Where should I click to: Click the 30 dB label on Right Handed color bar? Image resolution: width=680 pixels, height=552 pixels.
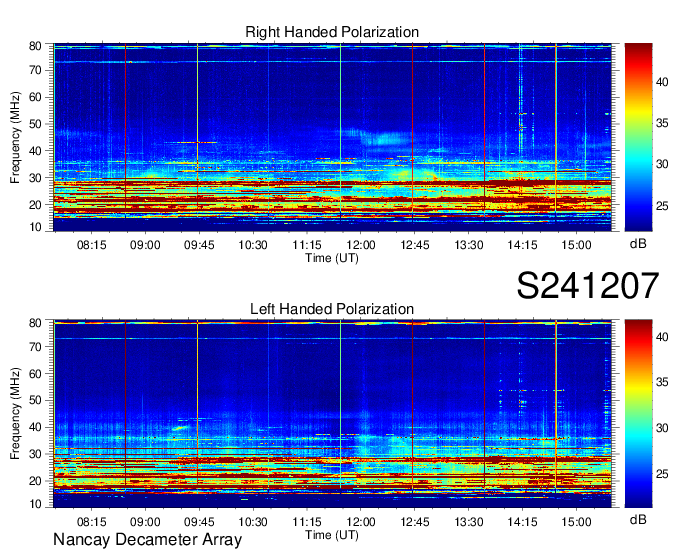coord(662,164)
